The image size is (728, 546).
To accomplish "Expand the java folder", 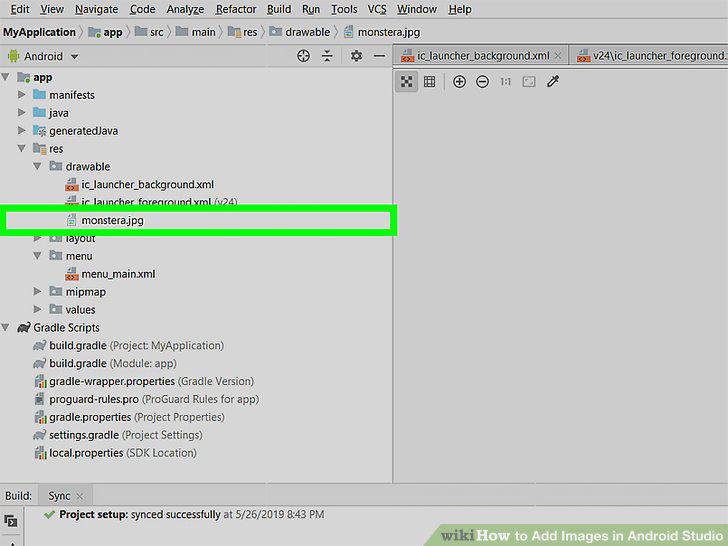I will (x=21, y=113).
